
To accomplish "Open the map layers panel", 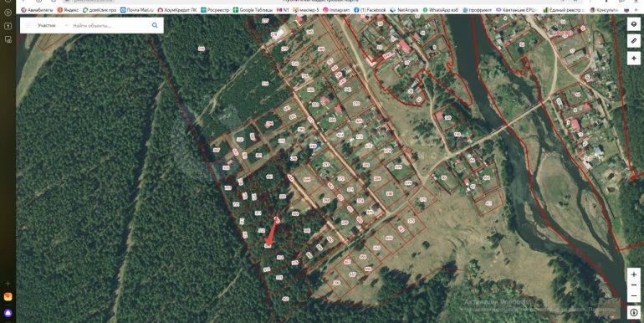I will click(x=634, y=24).
